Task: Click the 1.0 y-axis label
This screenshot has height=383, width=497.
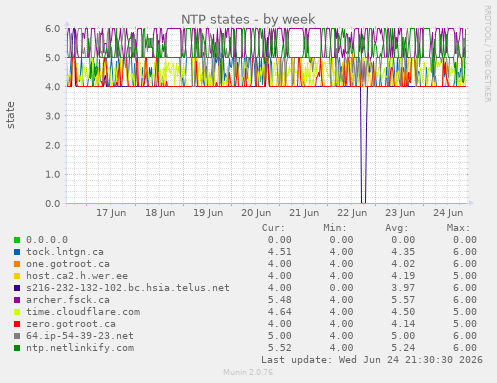Action: [53, 174]
